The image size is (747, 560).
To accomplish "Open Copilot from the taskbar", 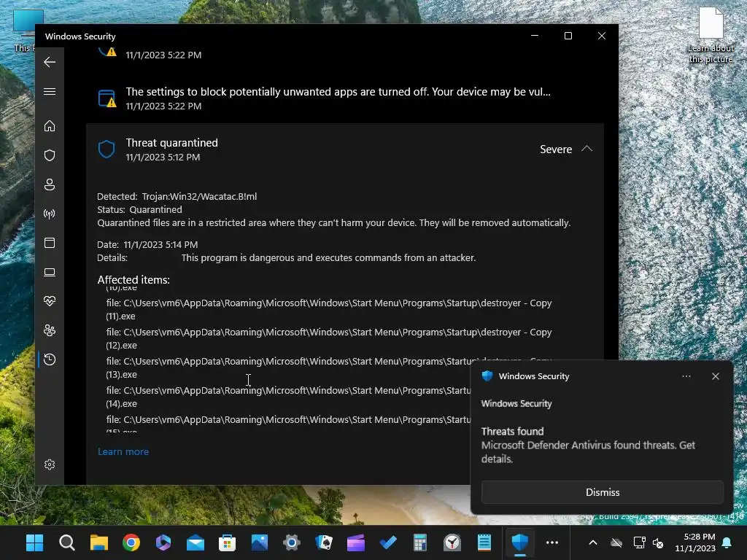I will (163, 542).
